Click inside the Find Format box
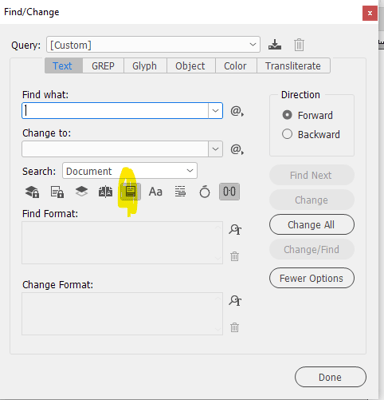The image size is (384, 400). tap(122, 243)
